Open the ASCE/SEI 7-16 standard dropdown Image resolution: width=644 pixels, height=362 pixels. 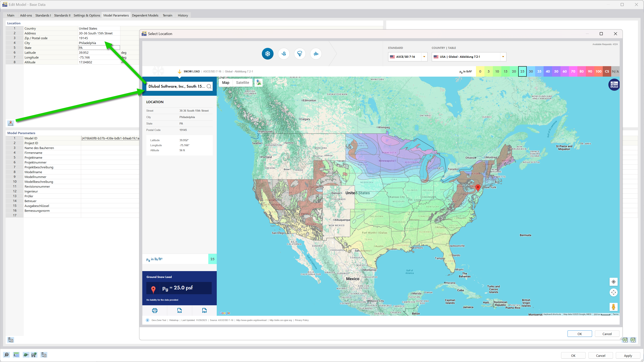[424, 57]
